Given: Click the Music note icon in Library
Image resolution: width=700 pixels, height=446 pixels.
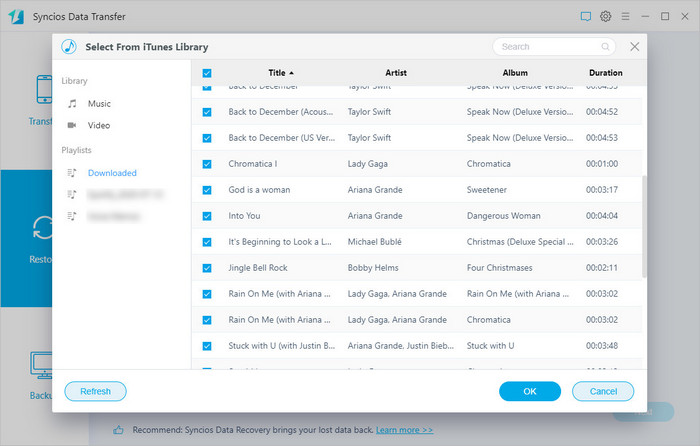Looking at the screenshot, I should [x=72, y=104].
